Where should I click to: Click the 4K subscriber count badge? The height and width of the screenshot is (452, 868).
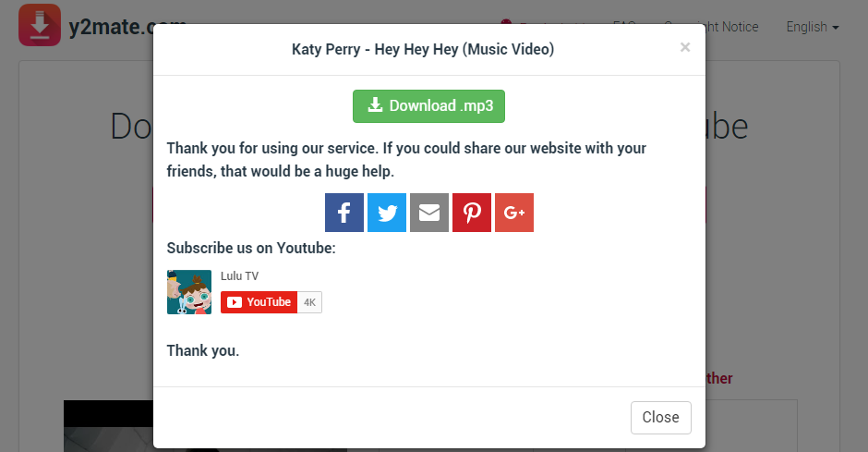(x=309, y=302)
